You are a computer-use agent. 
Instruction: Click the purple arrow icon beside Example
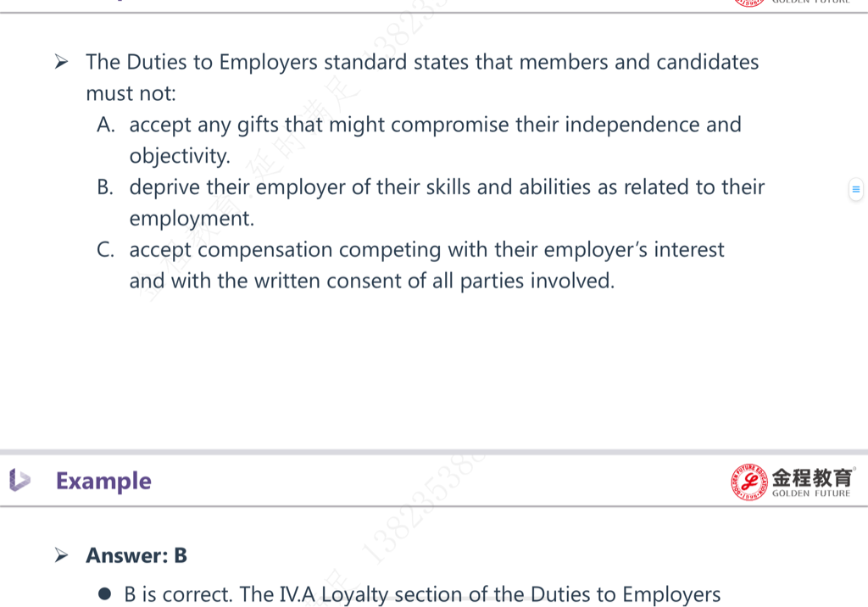coord(19,480)
